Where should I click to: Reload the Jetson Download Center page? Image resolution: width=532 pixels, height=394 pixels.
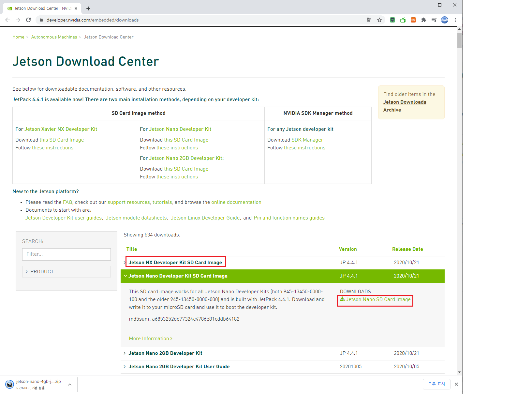28,20
